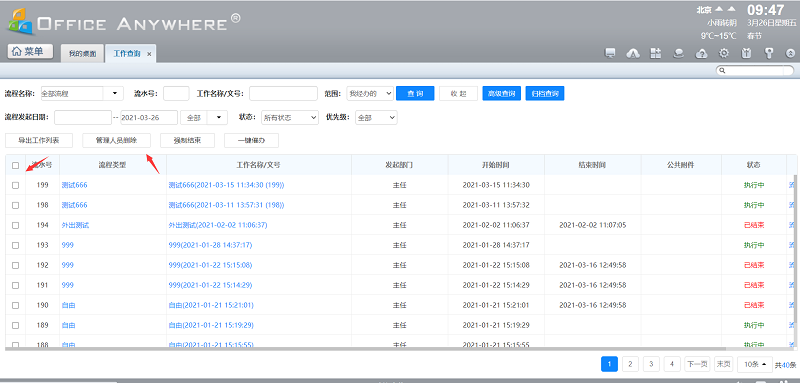Click the 开始时间 column header
Screen dimensions: 800x383
[496, 165]
